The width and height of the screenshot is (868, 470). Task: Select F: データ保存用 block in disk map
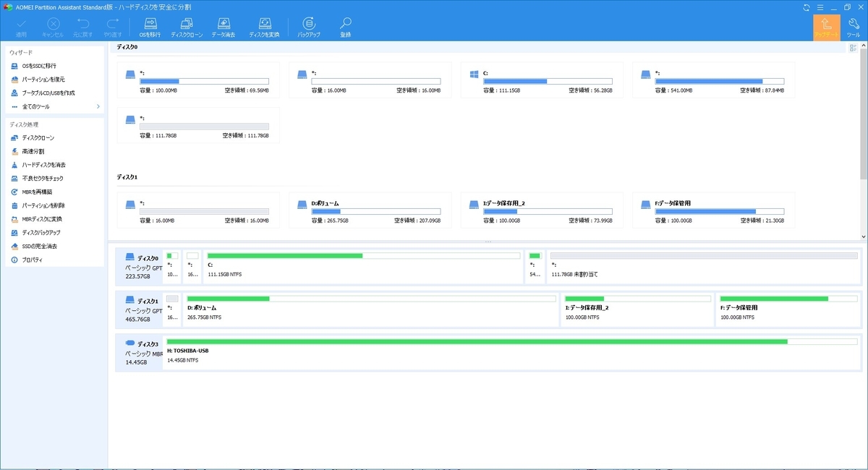click(x=788, y=309)
